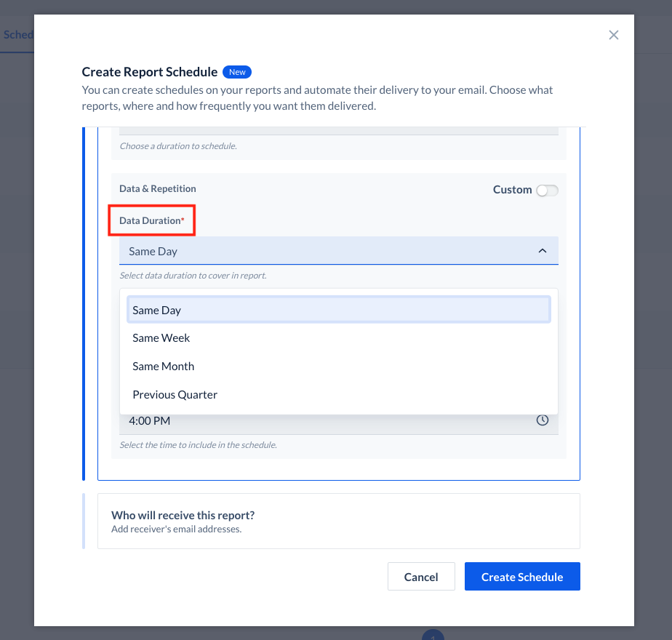Image resolution: width=672 pixels, height=640 pixels.
Task: Select Same Week from the duration list
Action: click(161, 337)
